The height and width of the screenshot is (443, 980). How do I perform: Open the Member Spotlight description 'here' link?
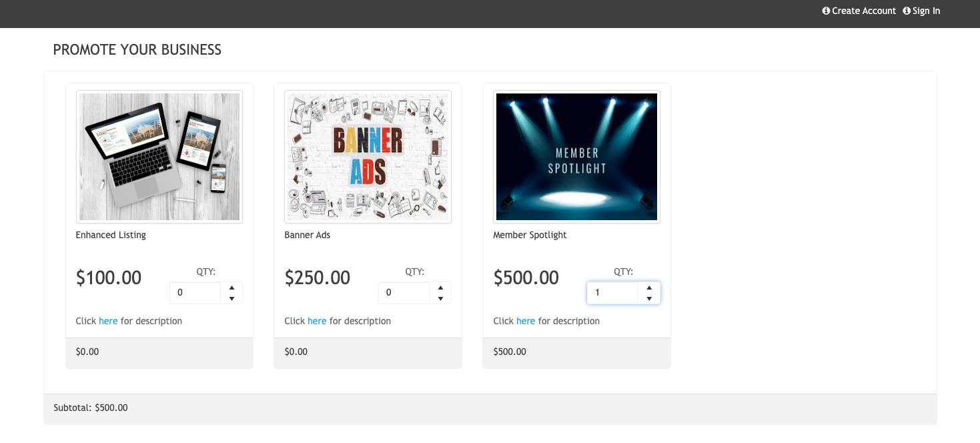526,321
